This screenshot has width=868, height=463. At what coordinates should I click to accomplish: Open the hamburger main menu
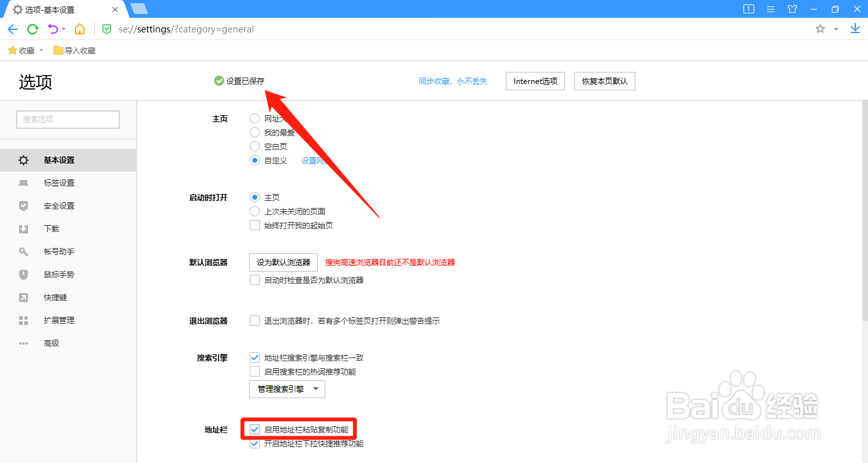pos(770,9)
